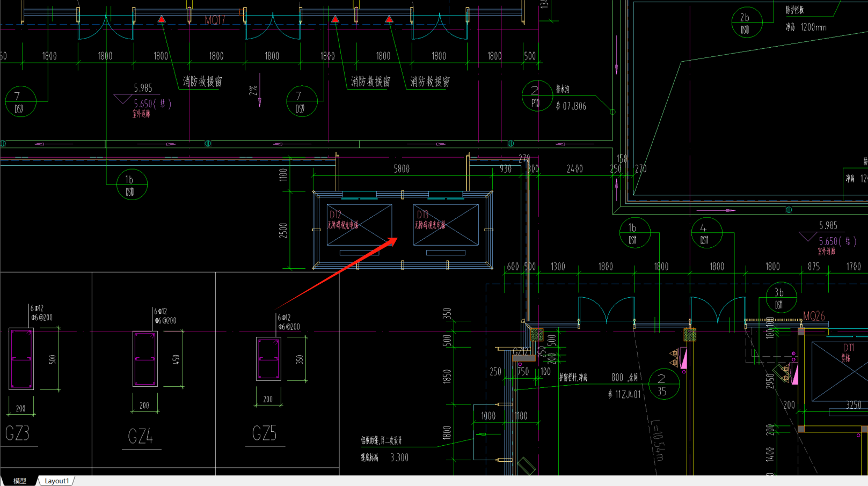Select the DT3 elevator label
868x486 pixels.
point(422,215)
